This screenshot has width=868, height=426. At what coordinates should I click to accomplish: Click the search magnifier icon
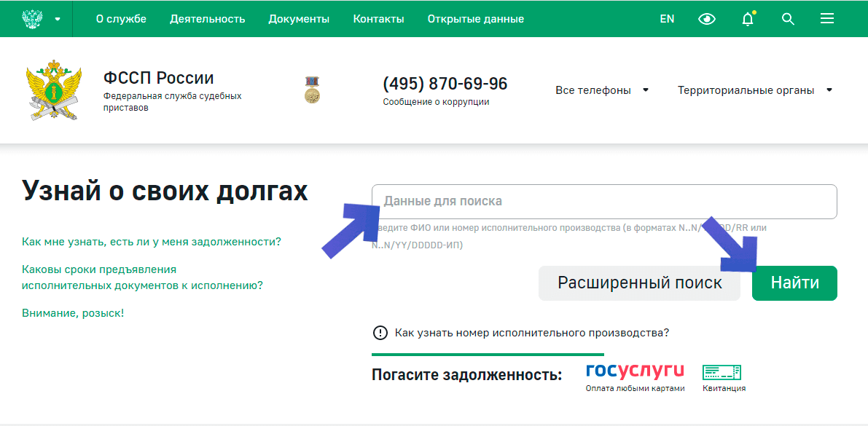(x=788, y=19)
